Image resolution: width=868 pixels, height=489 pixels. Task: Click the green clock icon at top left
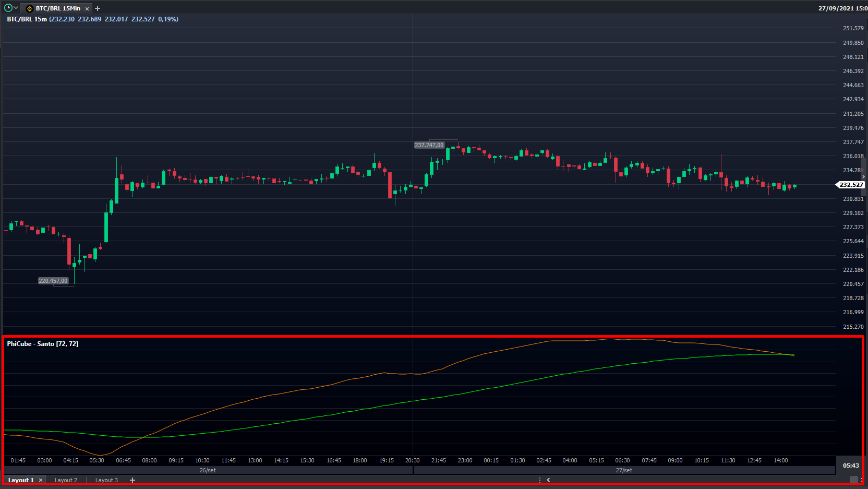coord(8,8)
